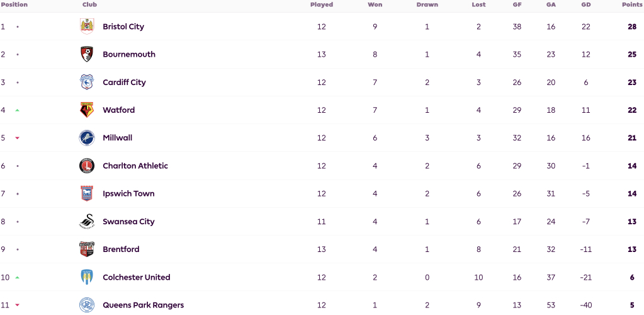Click Watford's green up-arrow position indicator
The image size is (644, 315).
[17, 110]
